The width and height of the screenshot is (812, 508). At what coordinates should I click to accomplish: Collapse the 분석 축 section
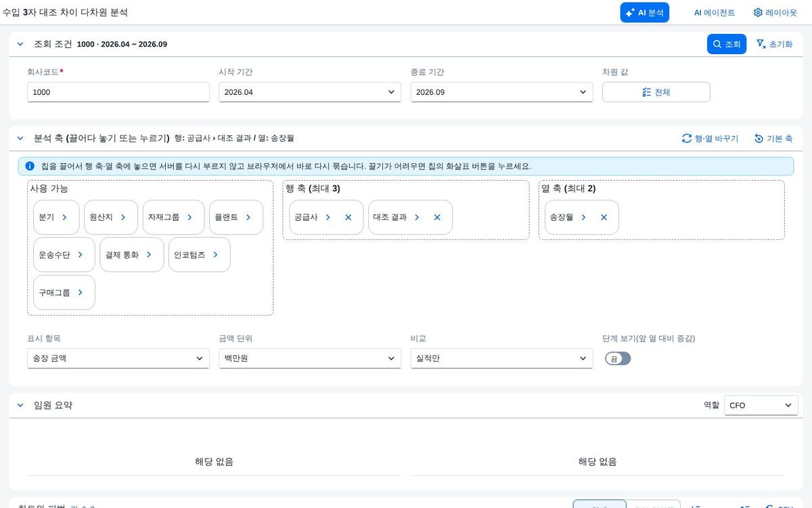tap(20, 138)
